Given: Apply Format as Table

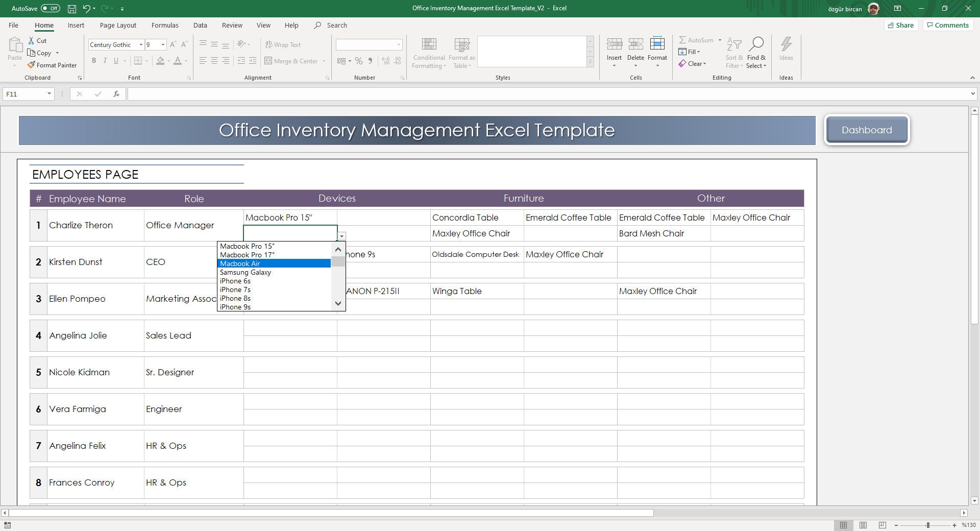Looking at the screenshot, I should click(x=461, y=51).
